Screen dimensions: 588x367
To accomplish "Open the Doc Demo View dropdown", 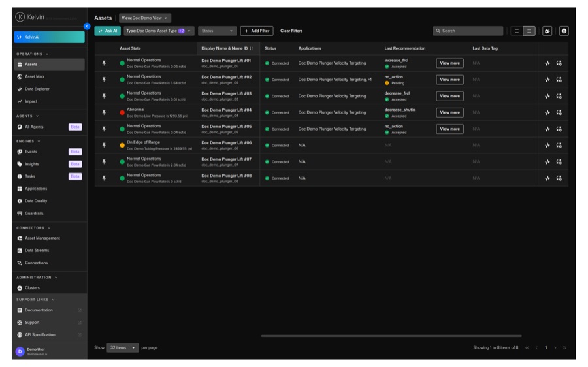I will coord(145,18).
